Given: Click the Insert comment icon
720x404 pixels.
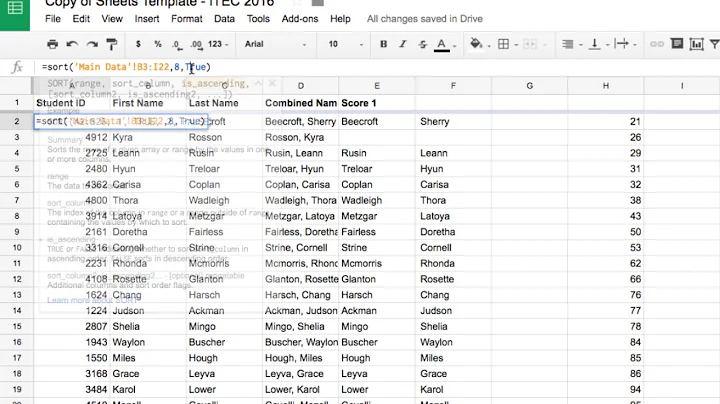Looking at the screenshot, I should [x=677, y=44].
